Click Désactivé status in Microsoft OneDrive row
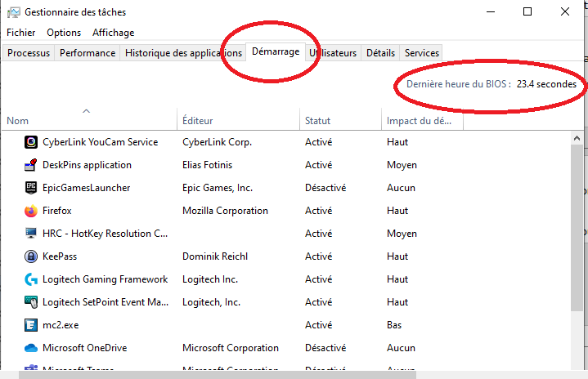The width and height of the screenshot is (588, 379). [325, 347]
